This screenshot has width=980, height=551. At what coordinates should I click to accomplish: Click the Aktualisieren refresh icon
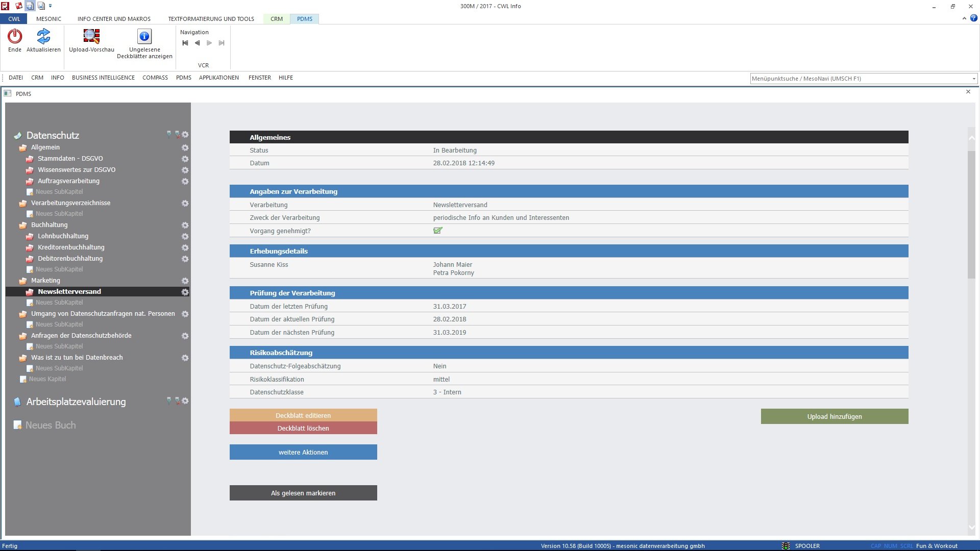click(43, 36)
